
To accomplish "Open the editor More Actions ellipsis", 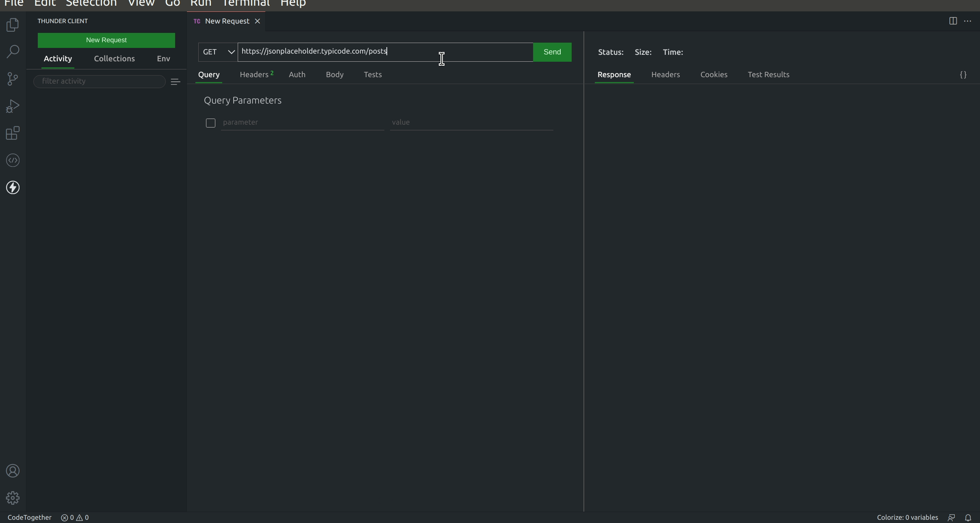I will click(967, 21).
